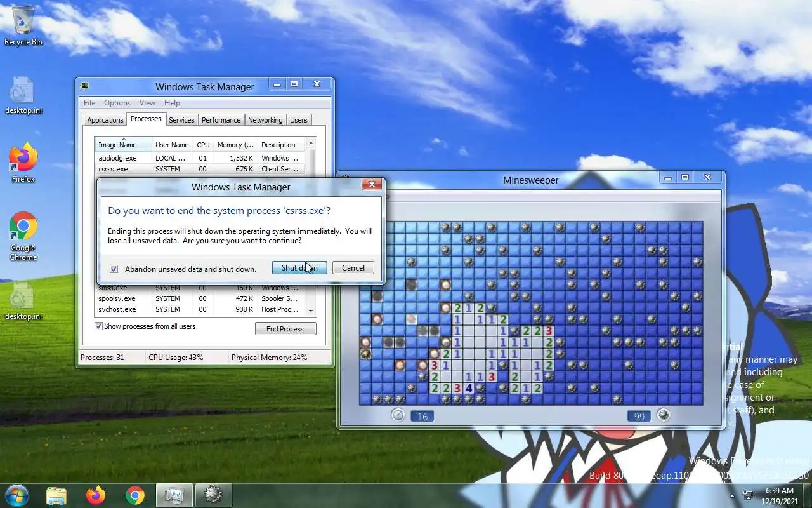This screenshot has height=508, width=812.
Task: Select the smss.exe process row
Action: (x=200, y=288)
